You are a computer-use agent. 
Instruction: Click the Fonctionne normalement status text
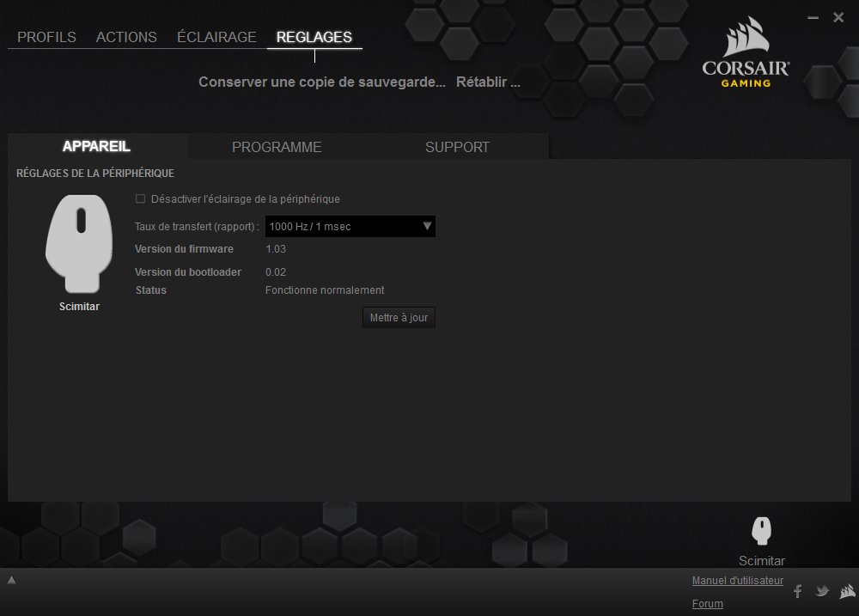point(325,290)
